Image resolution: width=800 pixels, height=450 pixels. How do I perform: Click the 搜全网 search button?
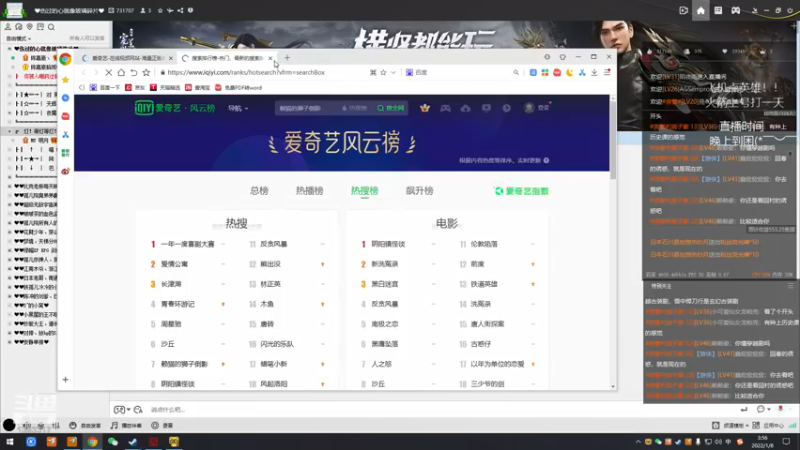tap(390, 108)
